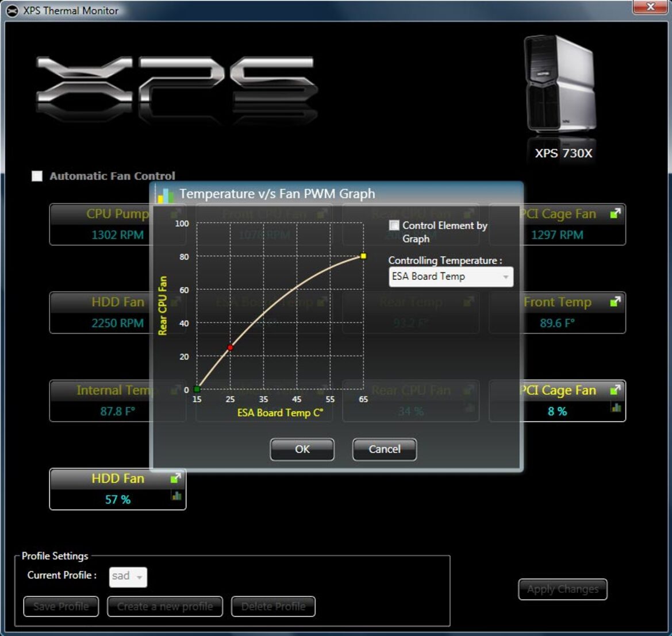Close the XPS Thermal Monitor window

pos(650,7)
